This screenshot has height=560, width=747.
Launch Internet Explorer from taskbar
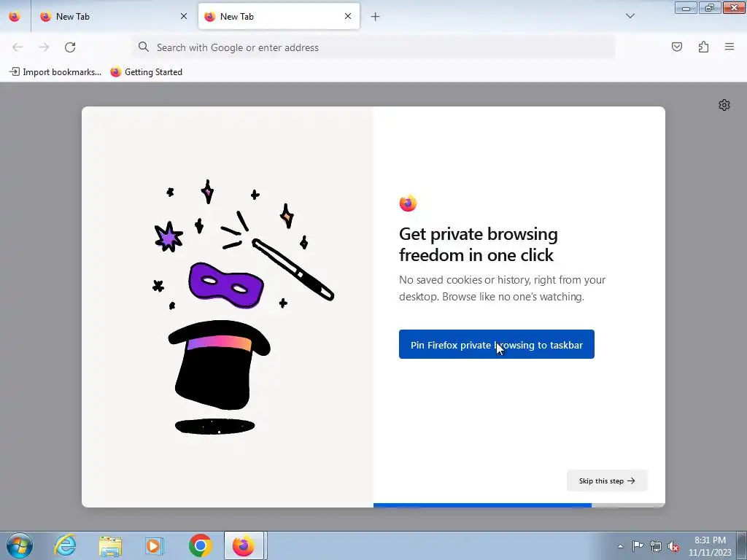tap(65, 545)
